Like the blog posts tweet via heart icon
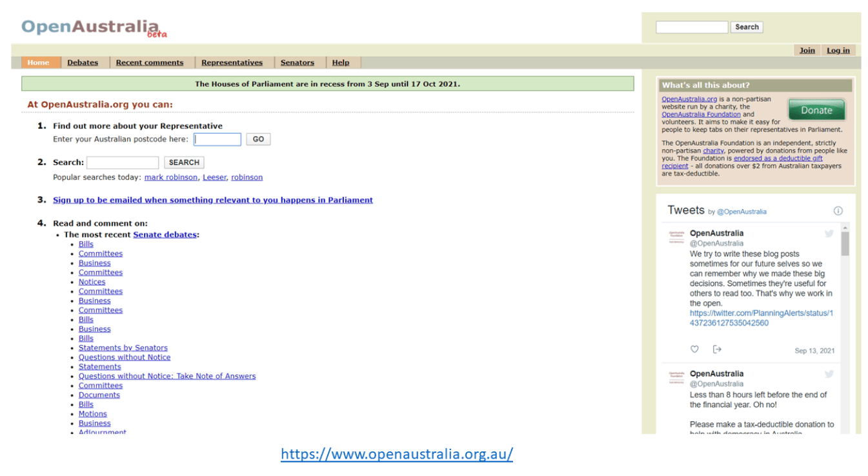This screenshot has width=868, height=476. 694,350
